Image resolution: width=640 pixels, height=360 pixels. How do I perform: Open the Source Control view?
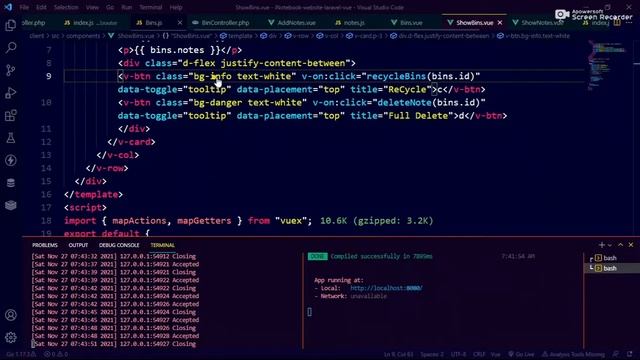pos(11,70)
